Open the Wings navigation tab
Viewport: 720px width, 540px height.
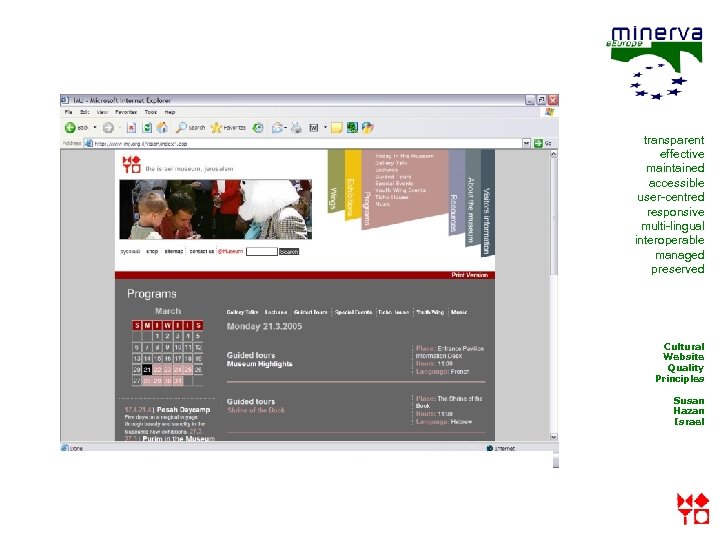(335, 181)
